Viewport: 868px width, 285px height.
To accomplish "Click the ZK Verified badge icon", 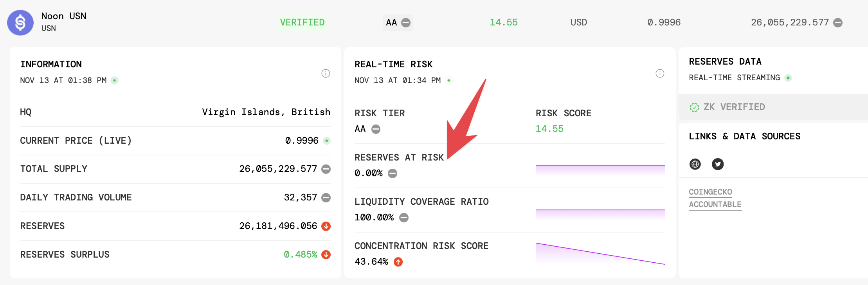I will 694,107.
